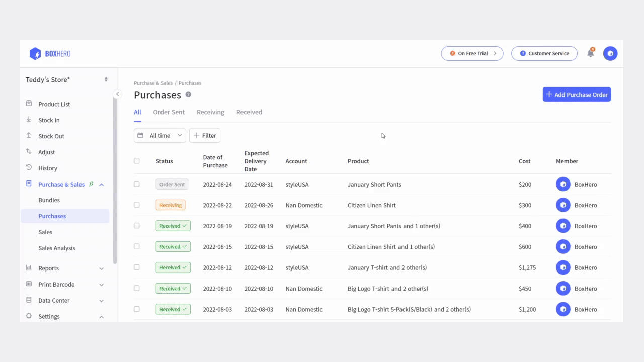Image resolution: width=644 pixels, height=362 pixels.
Task: Check the select-all checkbox in table header
Action: 136,161
